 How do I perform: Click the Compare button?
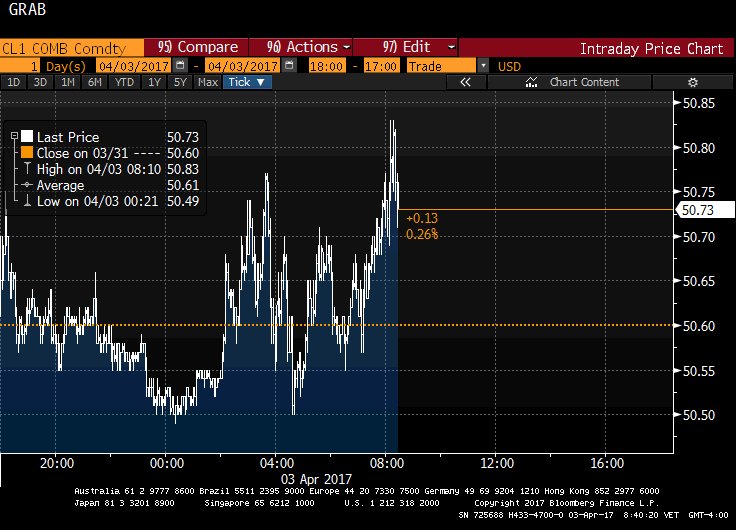click(197, 47)
